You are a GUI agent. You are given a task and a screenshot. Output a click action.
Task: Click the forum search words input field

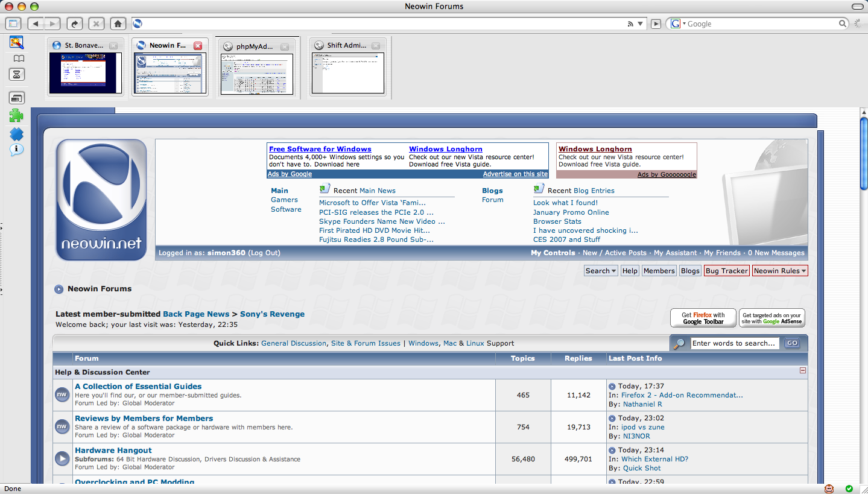[734, 343]
